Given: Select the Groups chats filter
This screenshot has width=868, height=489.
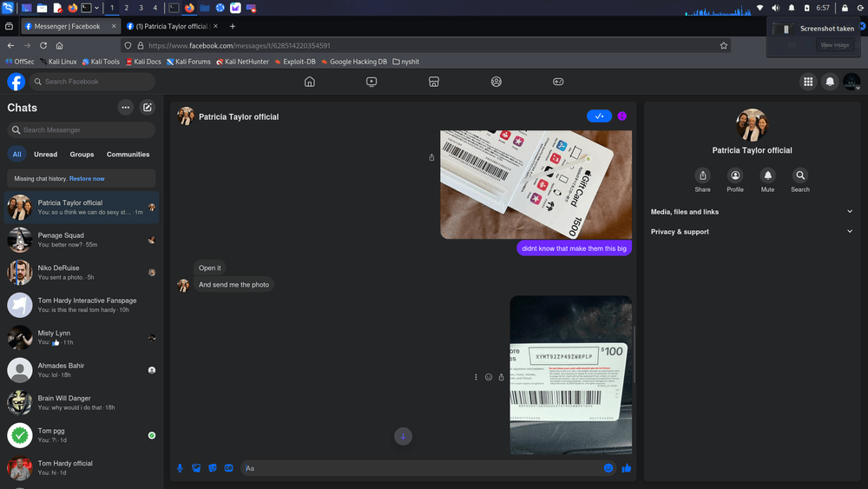Looking at the screenshot, I should coord(82,154).
